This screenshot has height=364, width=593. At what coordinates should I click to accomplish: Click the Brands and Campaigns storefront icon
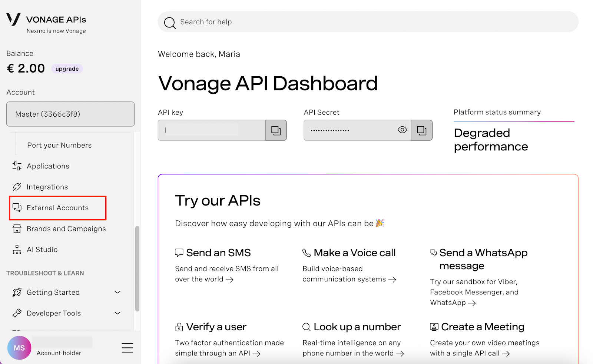[x=17, y=229]
